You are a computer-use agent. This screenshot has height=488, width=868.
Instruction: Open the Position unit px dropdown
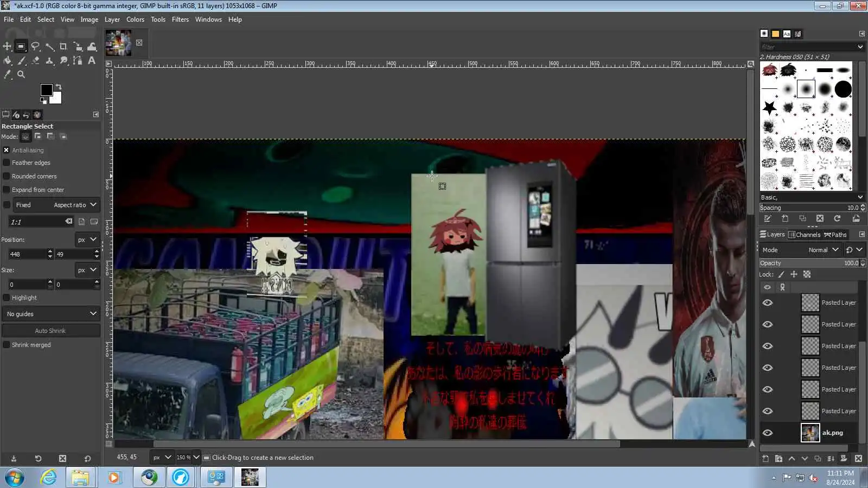(x=87, y=239)
